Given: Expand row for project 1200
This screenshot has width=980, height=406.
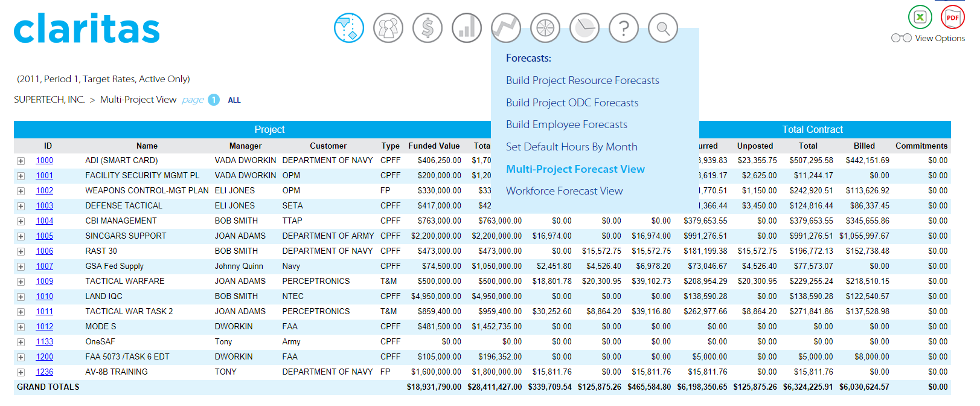Looking at the screenshot, I should pos(21,357).
